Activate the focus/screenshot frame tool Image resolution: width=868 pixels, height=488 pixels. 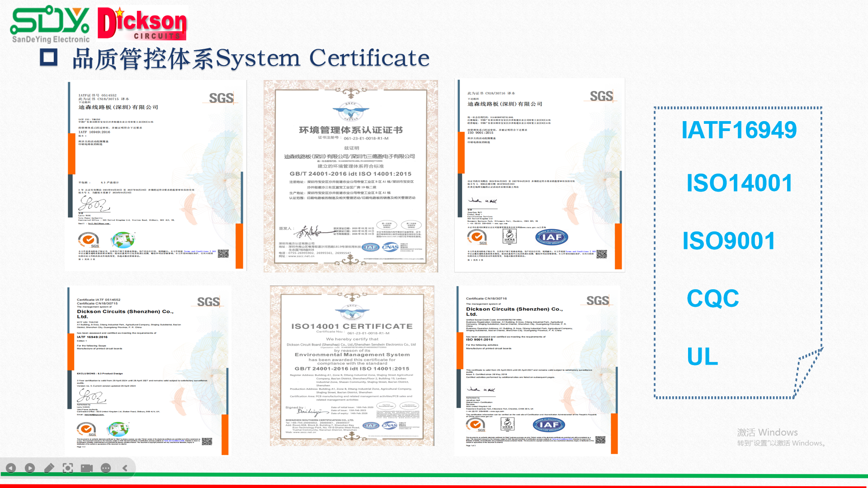(x=68, y=468)
